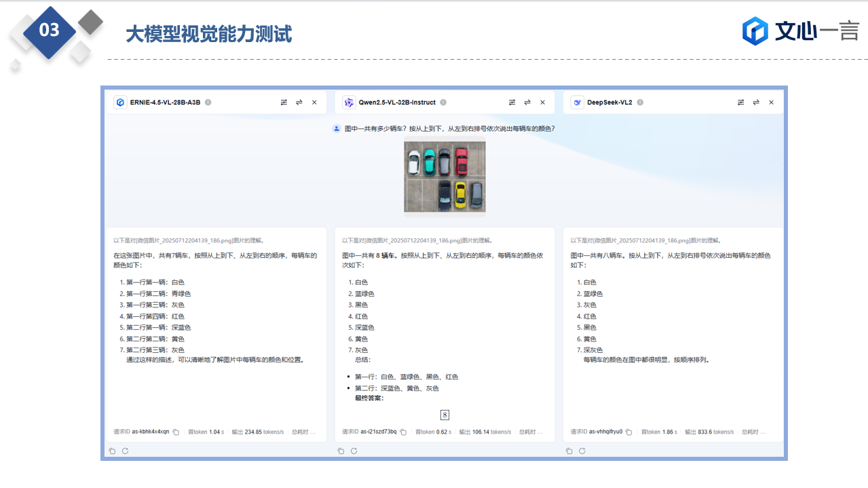The image size is (868, 488).
Task: Click Qwen summary 第一行：白色、蓝绿色、黑色、红色
Action: [407, 377]
